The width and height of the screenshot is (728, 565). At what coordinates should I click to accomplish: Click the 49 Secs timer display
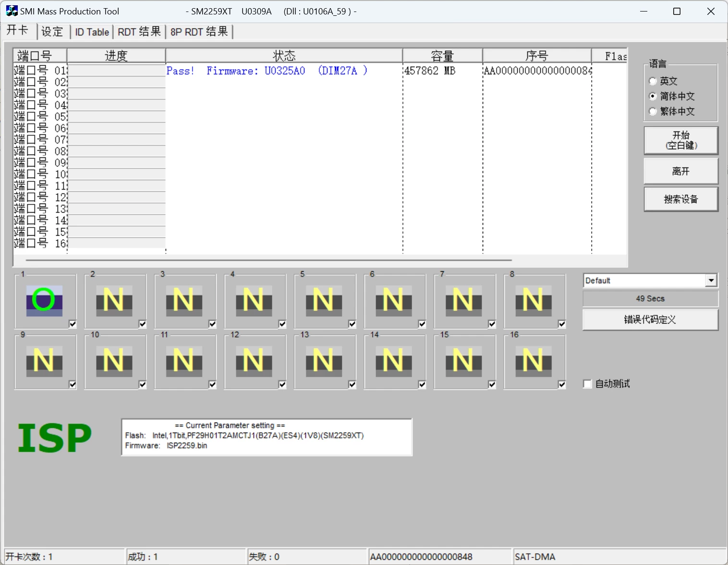point(650,299)
